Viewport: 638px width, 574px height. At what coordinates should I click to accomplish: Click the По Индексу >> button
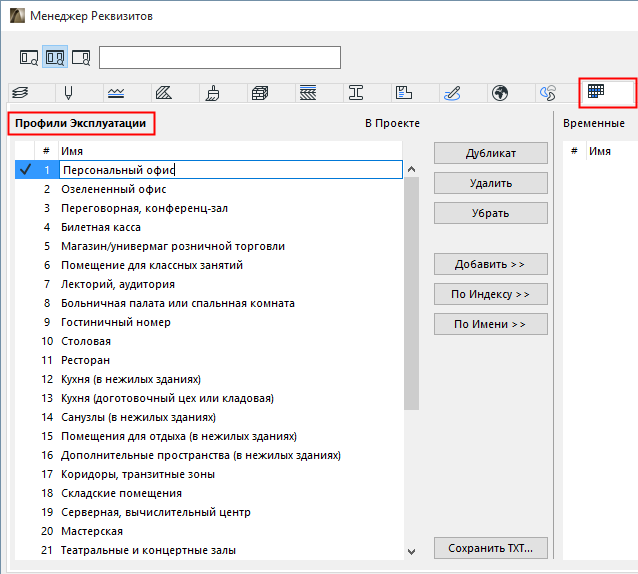point(491,294)
